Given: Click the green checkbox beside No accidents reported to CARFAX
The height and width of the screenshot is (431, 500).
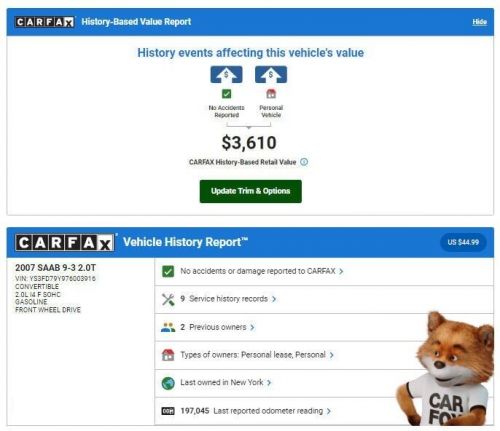Looking at the screenshot, I should tap(168, 271).
